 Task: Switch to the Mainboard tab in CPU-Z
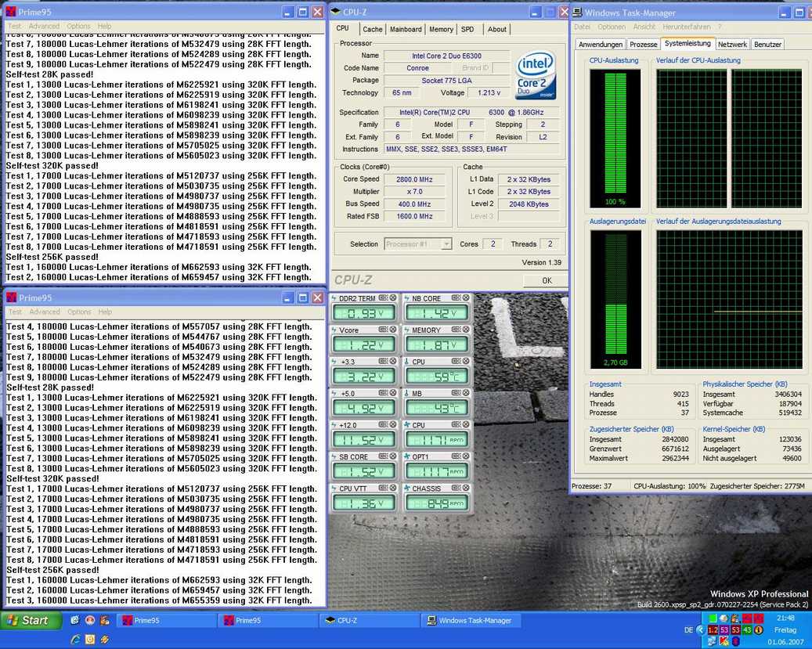pos(406,30)
